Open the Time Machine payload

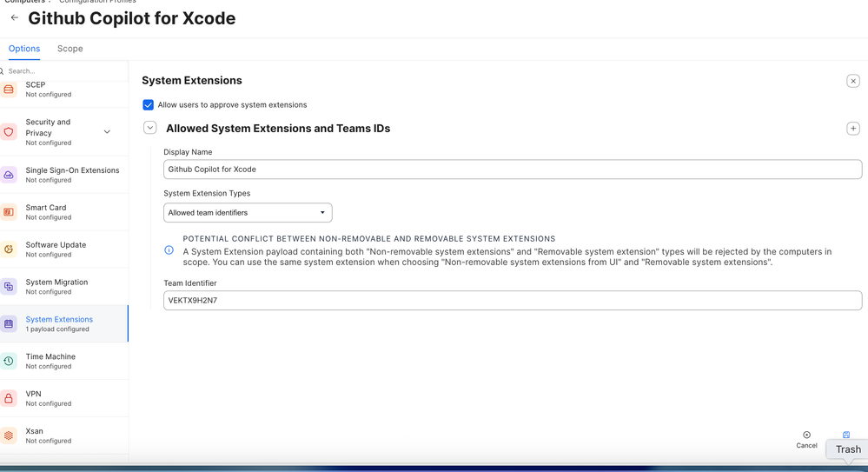tap(63, 361)
